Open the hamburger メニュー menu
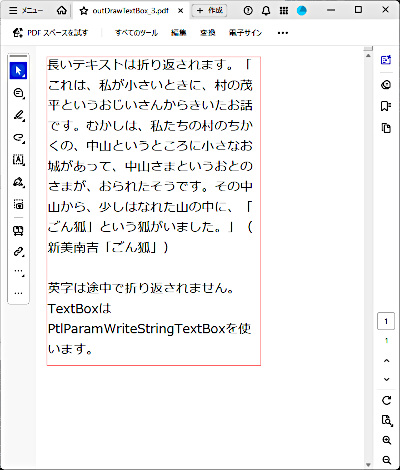This screenshot has width=400, height=470. pyautogui.click(x=26, y=10)
